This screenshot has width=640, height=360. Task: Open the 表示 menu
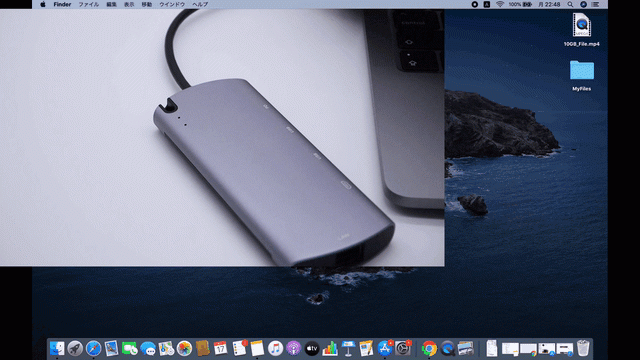click(129, 4)
